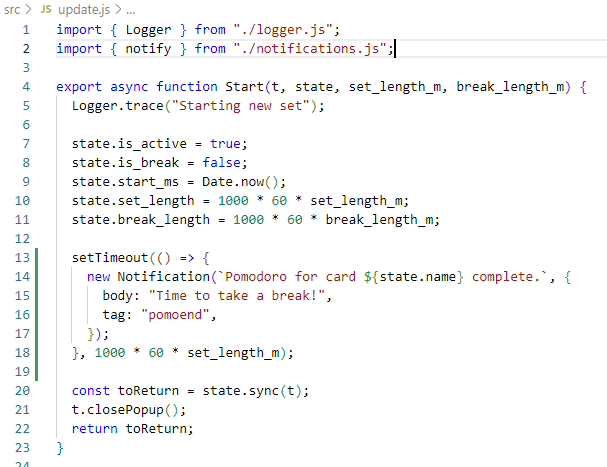Click the closing brace on line 23
The height and width of the screenshot is (467, 607).
pos(60,448)
